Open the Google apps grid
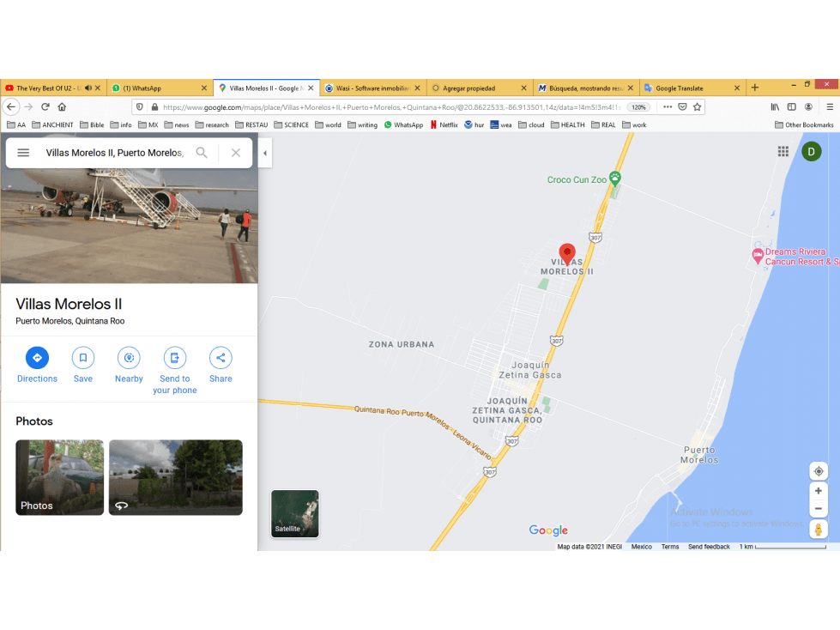The image size is (840, 630). pos(783,152)
